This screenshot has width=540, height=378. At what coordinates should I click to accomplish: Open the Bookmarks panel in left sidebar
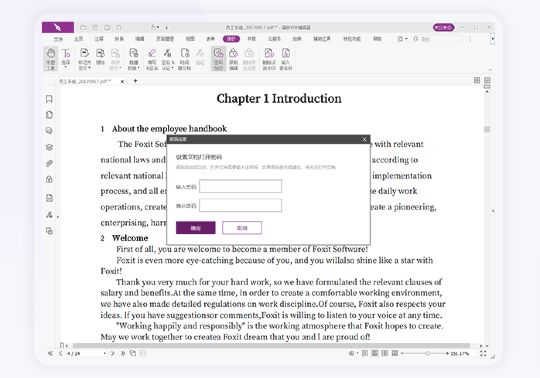[x=49, y=99]
